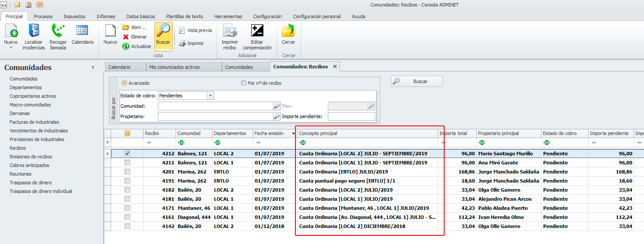
Task: Open Editar compensación tool
Action: pyautogui.click(x=257, y=38)
